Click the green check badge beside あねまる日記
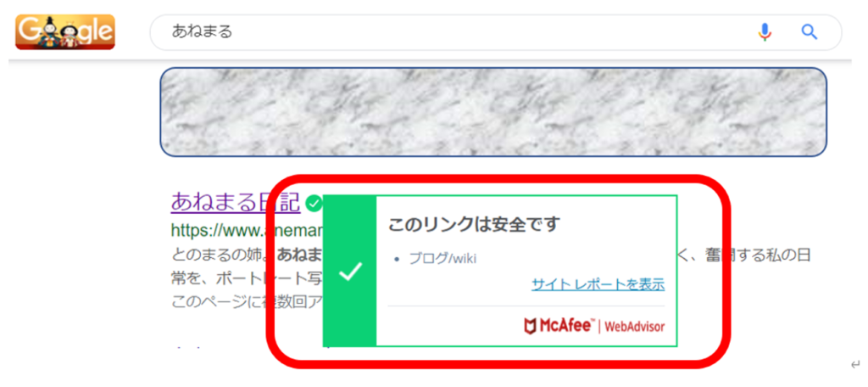Screen dimensions: 868x387 pyautogui.click(x=314, y=204)
